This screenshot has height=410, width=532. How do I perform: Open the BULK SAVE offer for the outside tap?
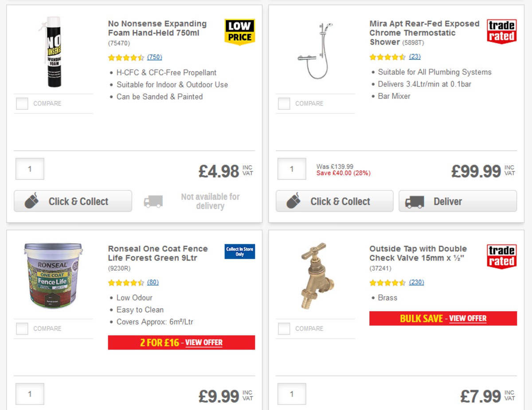coord(468,318)
